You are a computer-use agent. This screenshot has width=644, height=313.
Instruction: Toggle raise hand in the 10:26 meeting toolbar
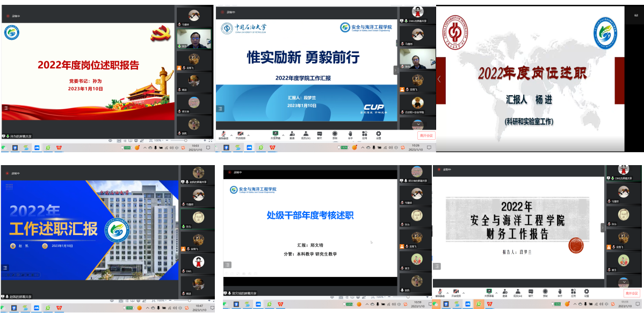point(349,134)
